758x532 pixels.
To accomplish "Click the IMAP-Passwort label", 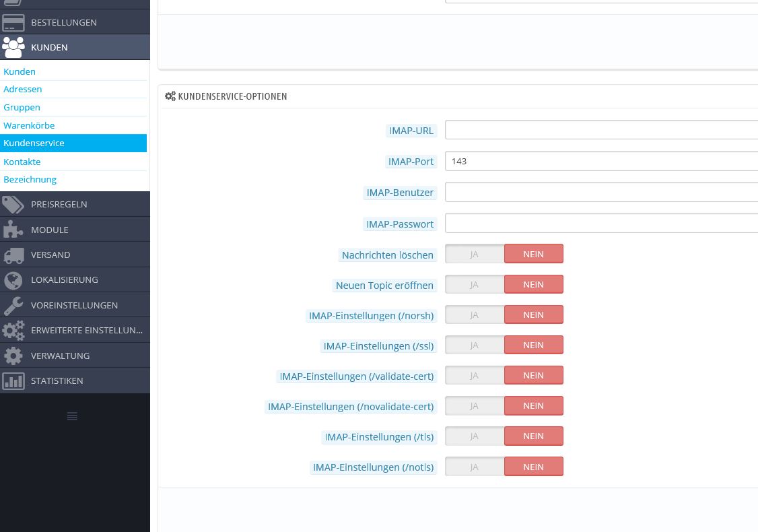I will coord(400,224).
